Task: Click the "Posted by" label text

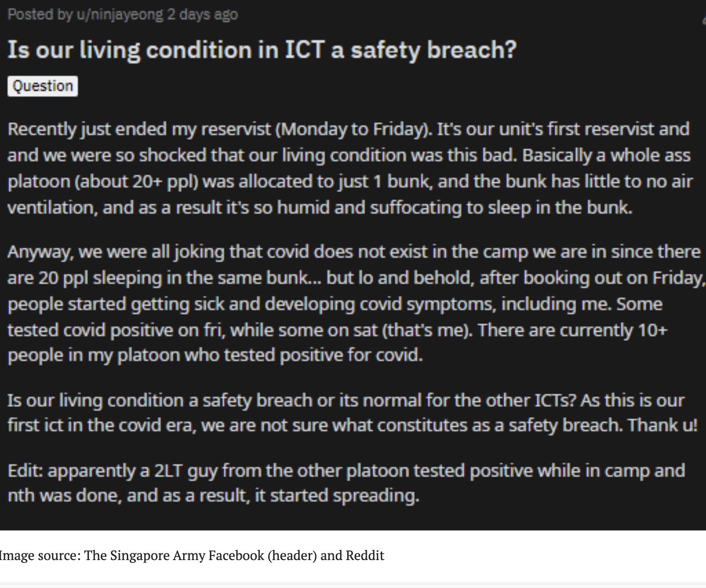Action: [x=40, y=15]
